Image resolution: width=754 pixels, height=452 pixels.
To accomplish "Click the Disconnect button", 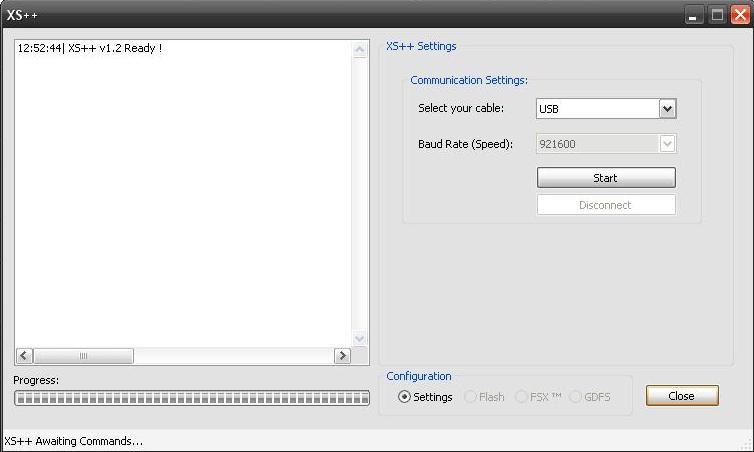I will pos(606,205).
